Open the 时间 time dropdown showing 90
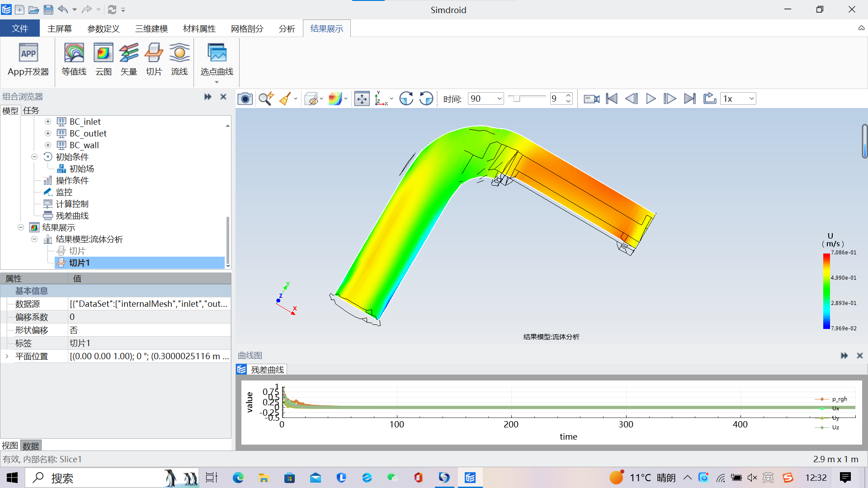868x488 pixels. coord(486,99)
